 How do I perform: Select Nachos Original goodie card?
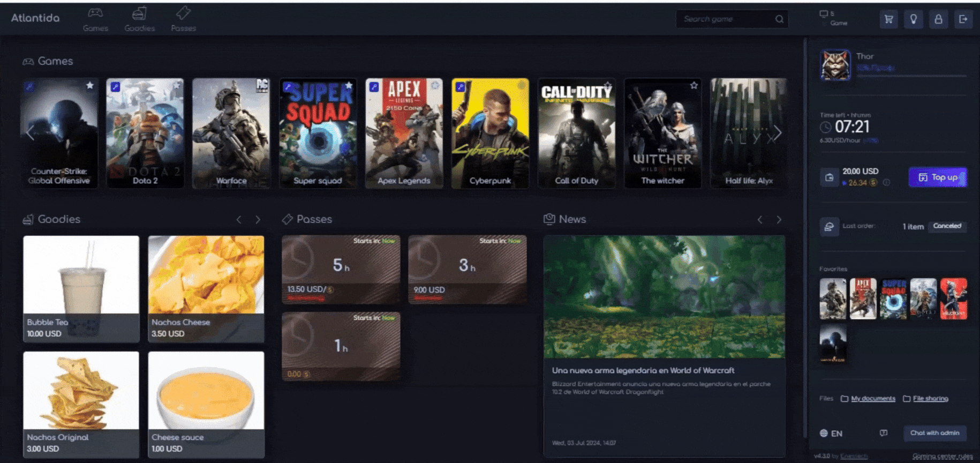[x=81, y=405]
